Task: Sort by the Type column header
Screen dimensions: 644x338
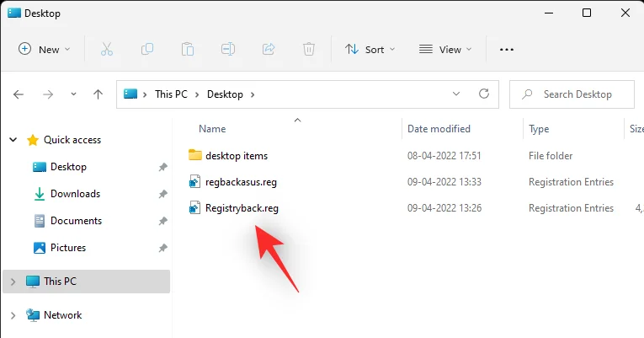Action: point(539,129)
